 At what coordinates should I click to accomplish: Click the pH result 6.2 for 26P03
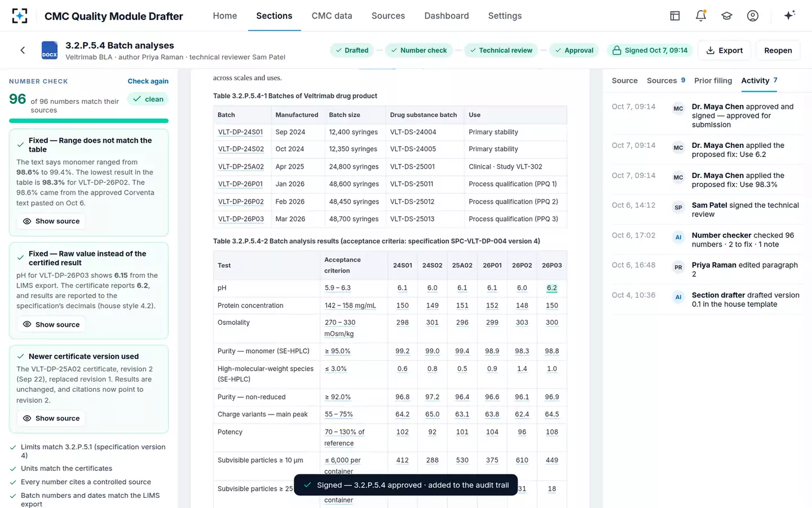pyautogui.click(x=551, y=288)
